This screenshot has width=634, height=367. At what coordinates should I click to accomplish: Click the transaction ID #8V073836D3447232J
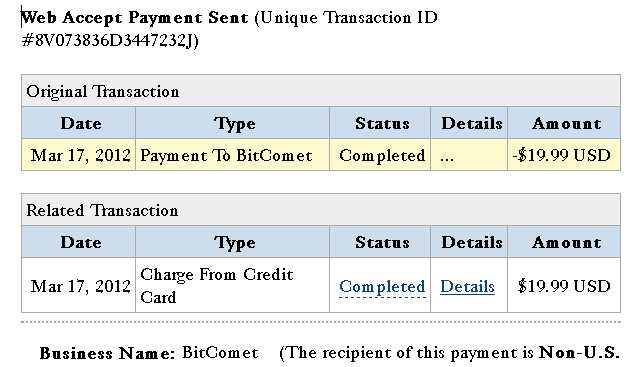(x=108, y=40)
